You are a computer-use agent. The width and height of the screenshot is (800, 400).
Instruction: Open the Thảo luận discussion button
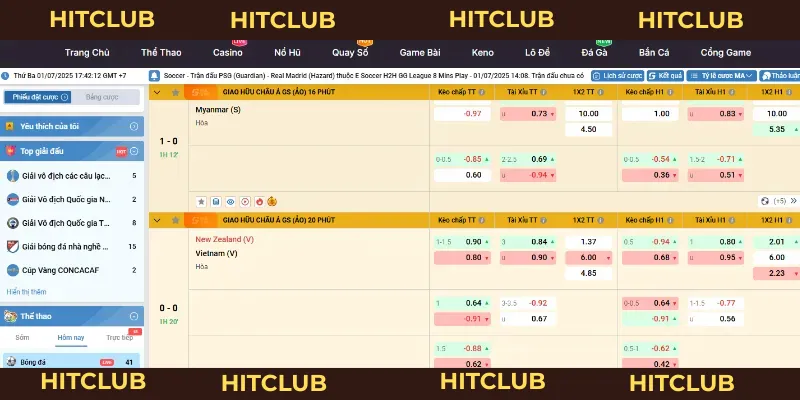(x=780, y=76)
